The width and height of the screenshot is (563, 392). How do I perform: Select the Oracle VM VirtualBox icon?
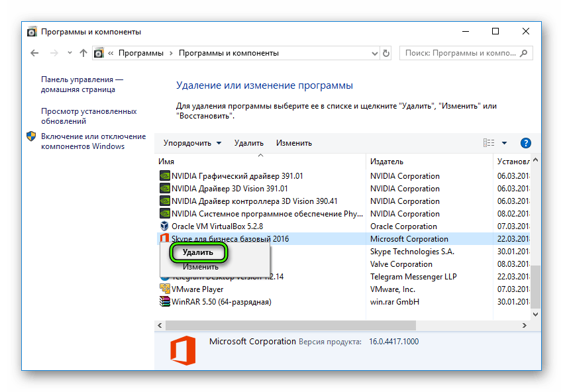164,226
